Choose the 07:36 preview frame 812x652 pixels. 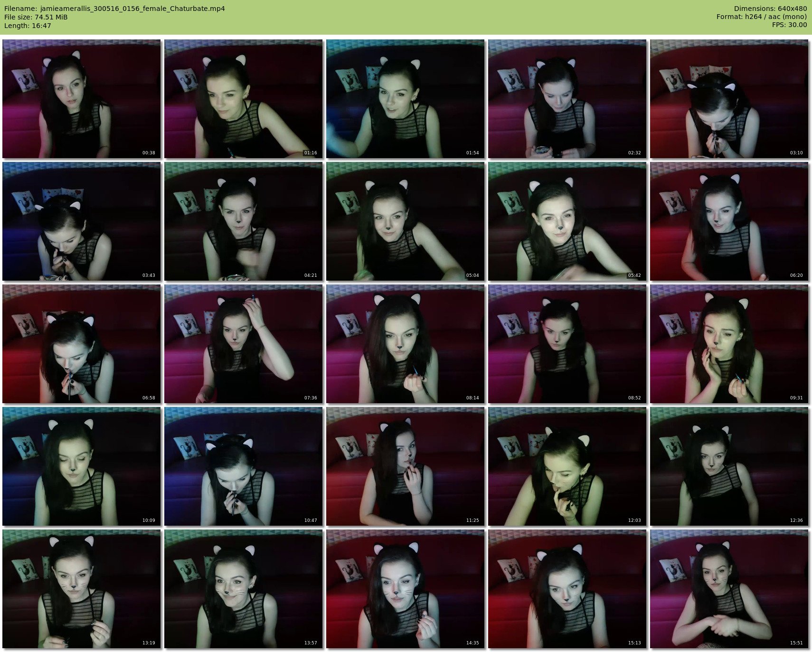click(244, 344)
